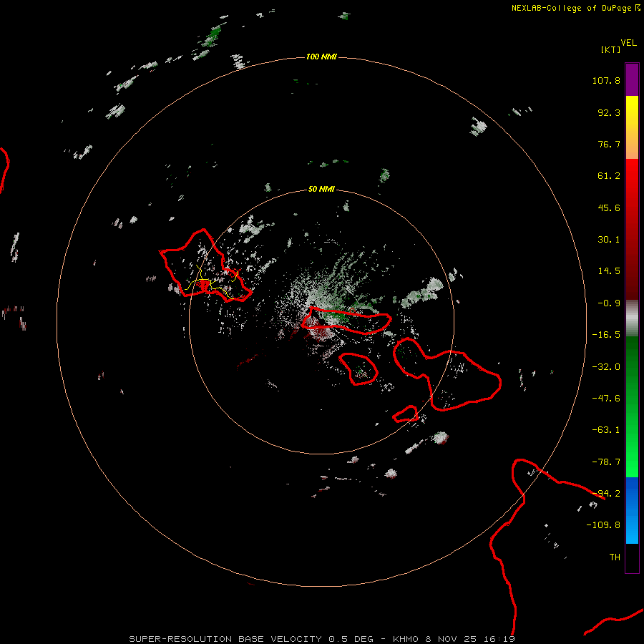Click the 30.1 velocity scale value
Viewport: 644px width, 644px height.
coord(609,240)
